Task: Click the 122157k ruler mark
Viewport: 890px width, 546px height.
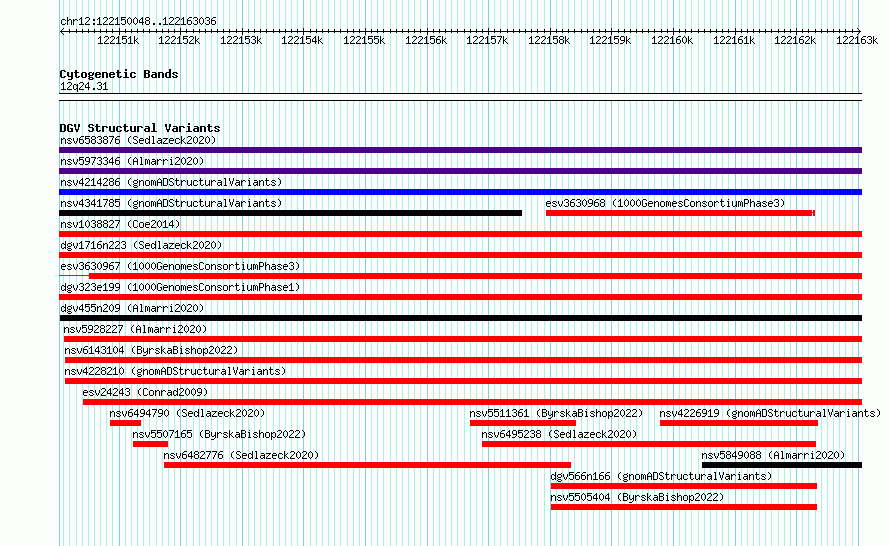Action: pyautogui.click(x=487, y=40)
